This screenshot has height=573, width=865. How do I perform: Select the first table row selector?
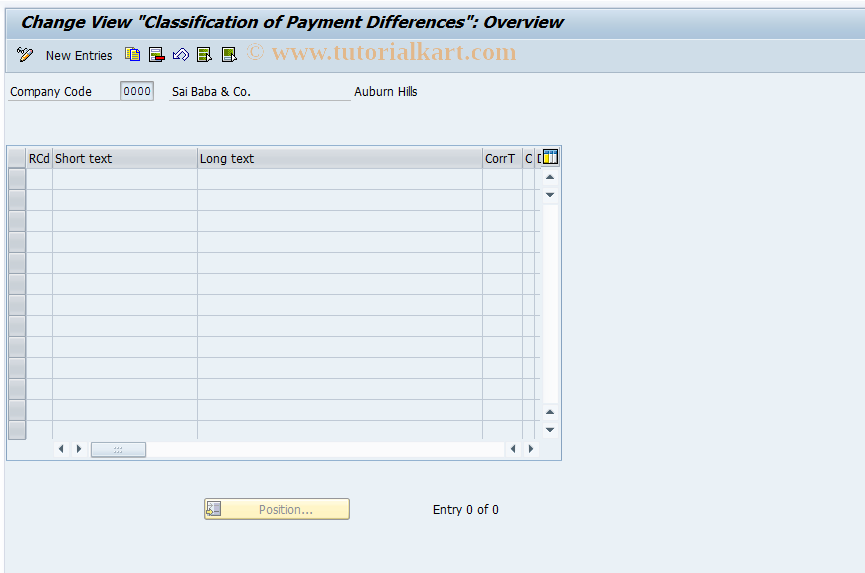click(x=17, y=179)
